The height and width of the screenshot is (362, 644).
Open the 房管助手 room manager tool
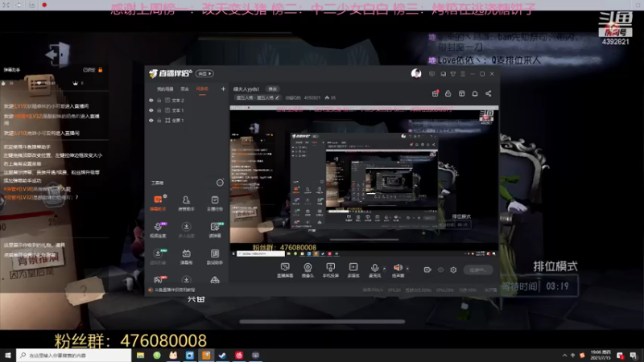[x=186, y=203]
